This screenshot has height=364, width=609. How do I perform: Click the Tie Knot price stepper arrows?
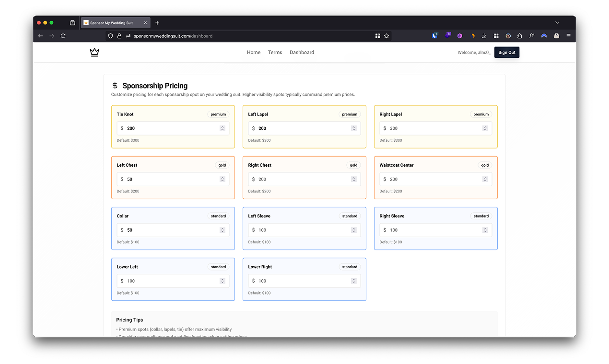tap(223, 128)
